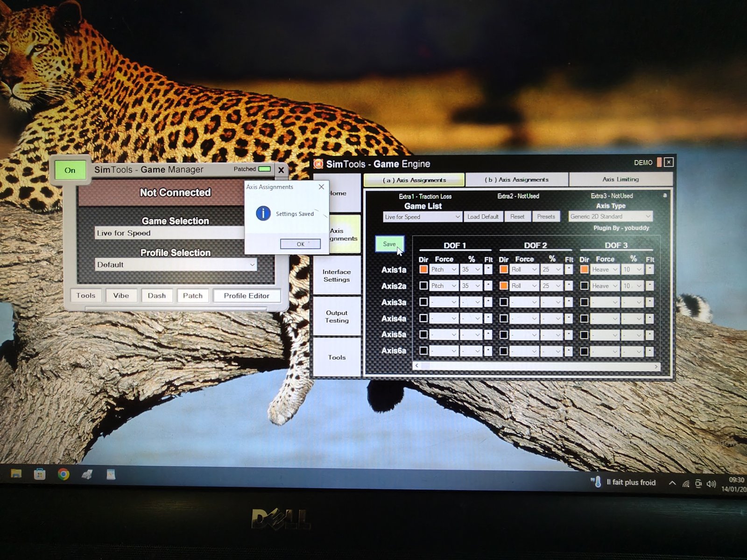Launch Chrome from the taskbar
747x560 pixels.
[x=63, y=474]
